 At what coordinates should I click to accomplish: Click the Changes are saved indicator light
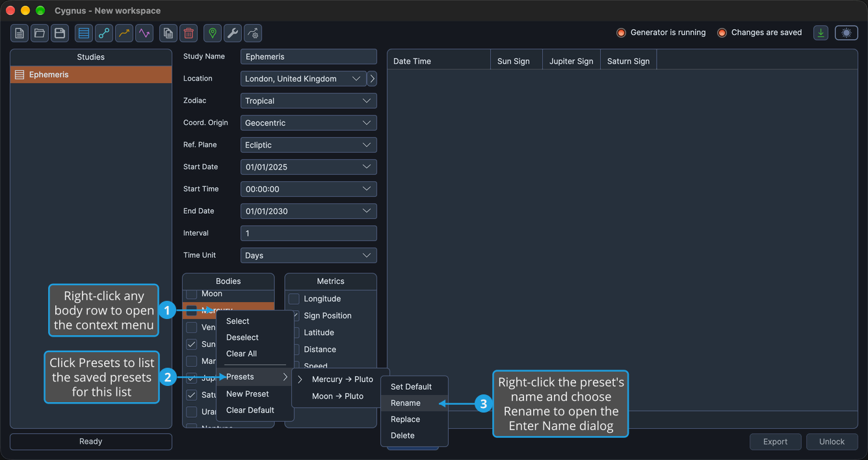(722, 32)
